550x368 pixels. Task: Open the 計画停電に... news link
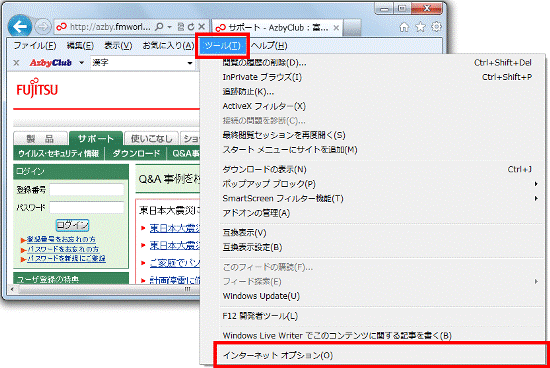click(175, 280)
